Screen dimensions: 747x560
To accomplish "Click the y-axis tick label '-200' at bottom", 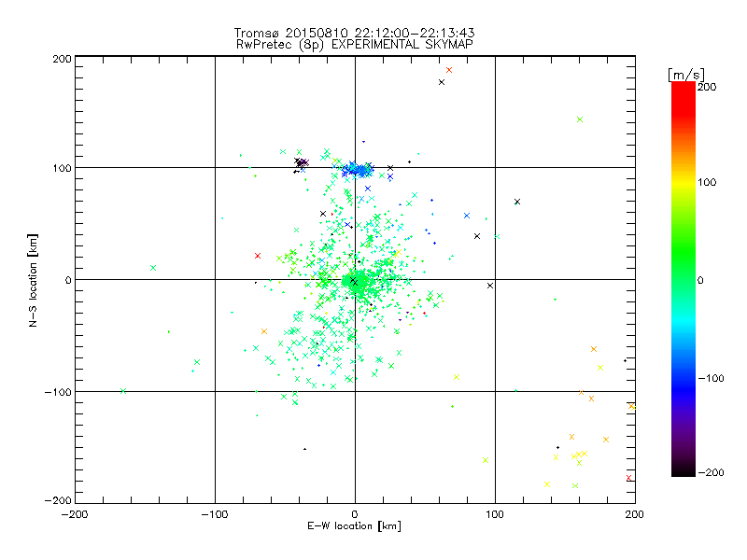I will pos(58,501).
